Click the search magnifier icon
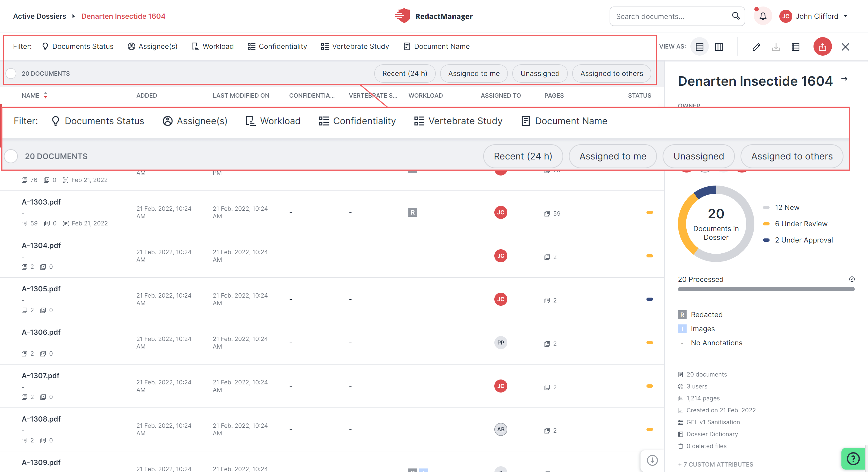868x472 pixels. [736, 16]
